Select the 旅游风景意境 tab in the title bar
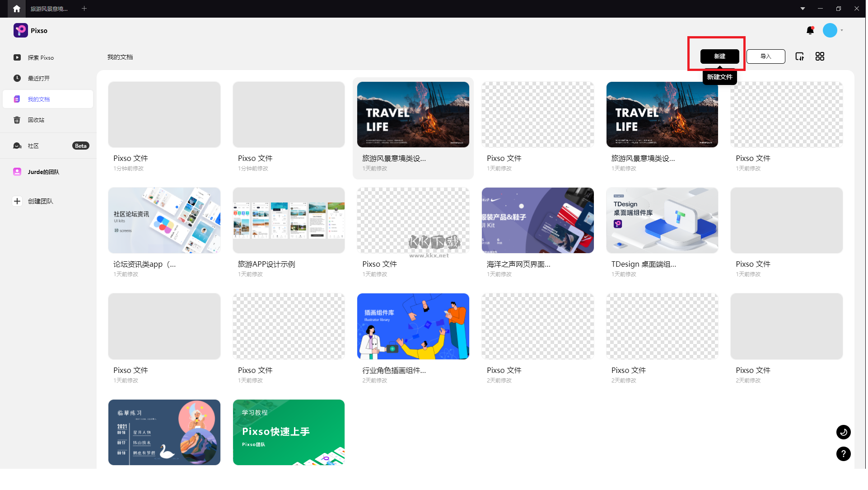This screenshot has width=868, height=490. (49, 9)
